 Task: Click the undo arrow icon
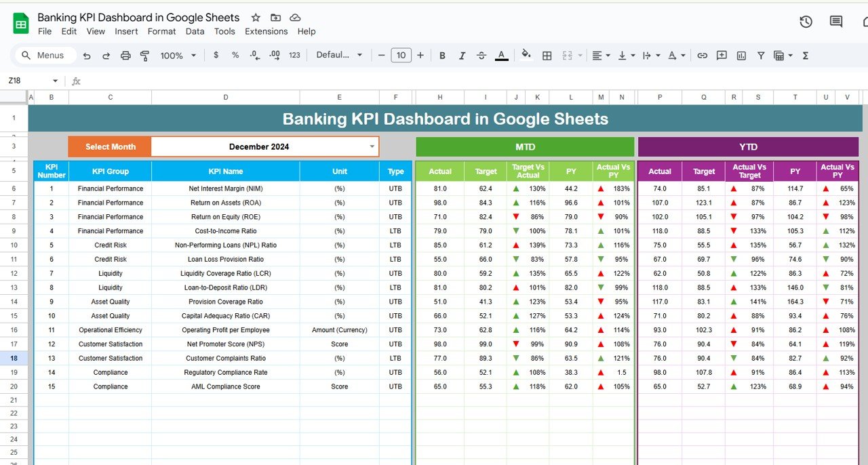[x=87, y=56]
